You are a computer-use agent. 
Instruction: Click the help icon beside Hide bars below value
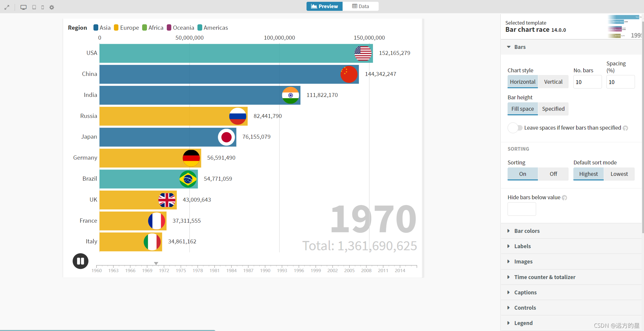tap(564, 198)
